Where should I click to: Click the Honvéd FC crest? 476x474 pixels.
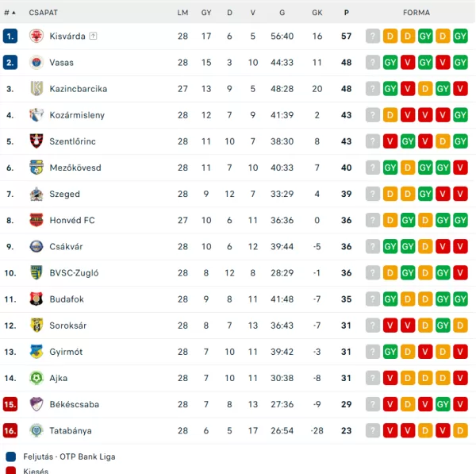click(x=36, y=220)
